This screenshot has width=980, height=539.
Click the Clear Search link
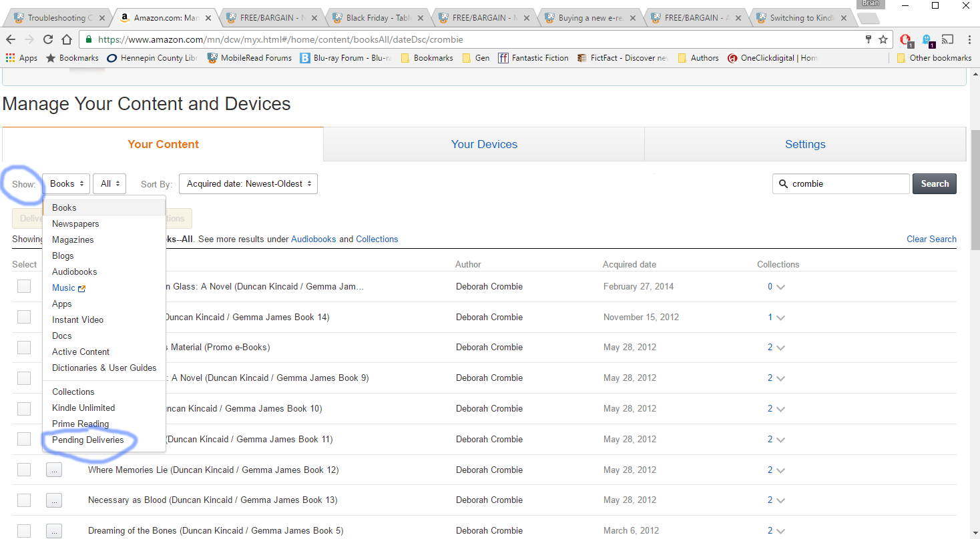931,239
